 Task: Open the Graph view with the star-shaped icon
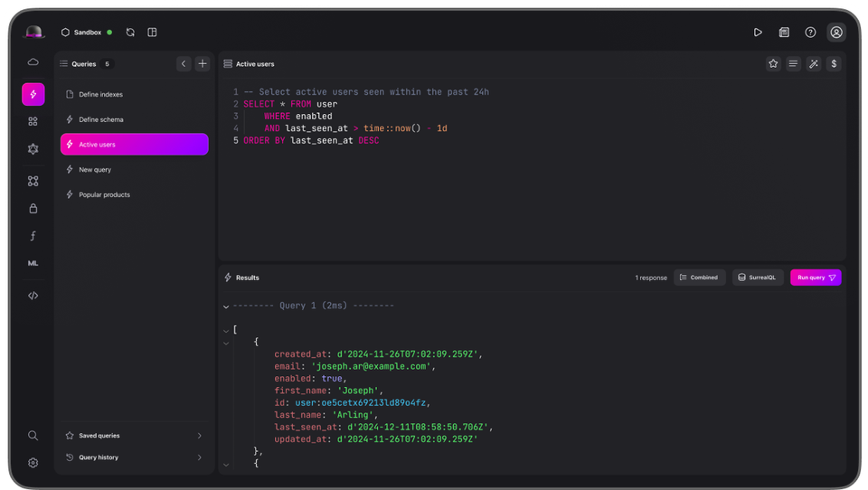coord(33,149)
